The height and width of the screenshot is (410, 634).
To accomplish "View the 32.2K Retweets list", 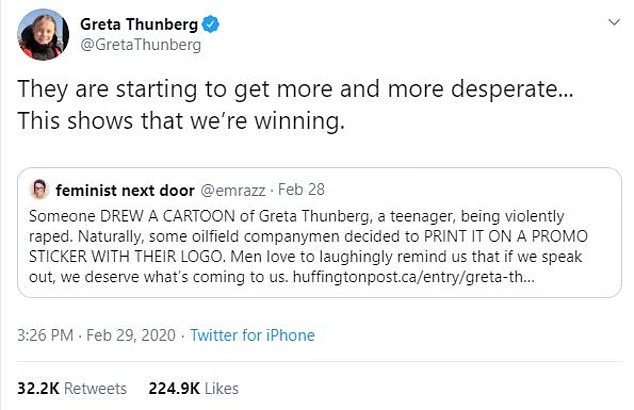I will [x=72, y=387].
